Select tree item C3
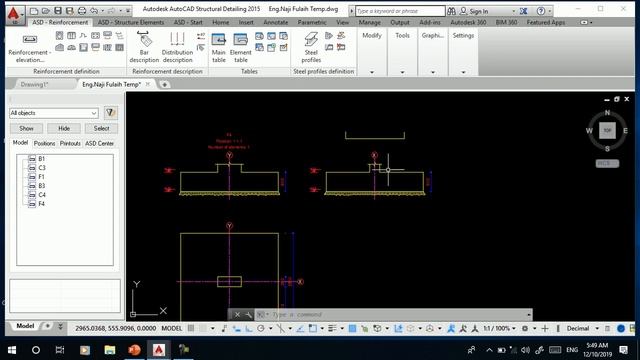640x360 pixels. click(42, 168)
